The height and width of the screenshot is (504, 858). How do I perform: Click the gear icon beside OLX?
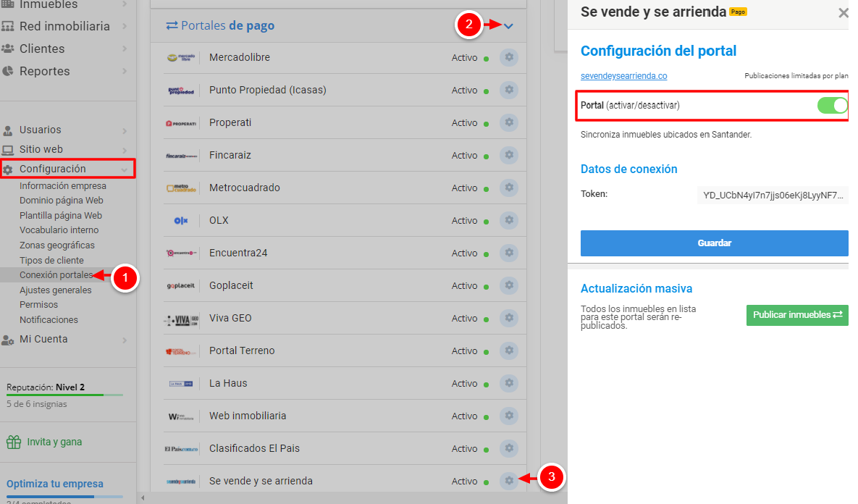pyautogui.click(x=509, y=220)
